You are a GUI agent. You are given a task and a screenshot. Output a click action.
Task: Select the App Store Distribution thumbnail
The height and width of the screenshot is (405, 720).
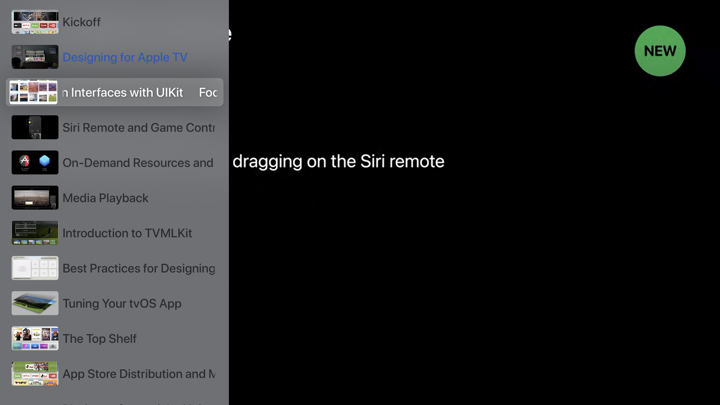pyautogui.click(x=35, y=373)
